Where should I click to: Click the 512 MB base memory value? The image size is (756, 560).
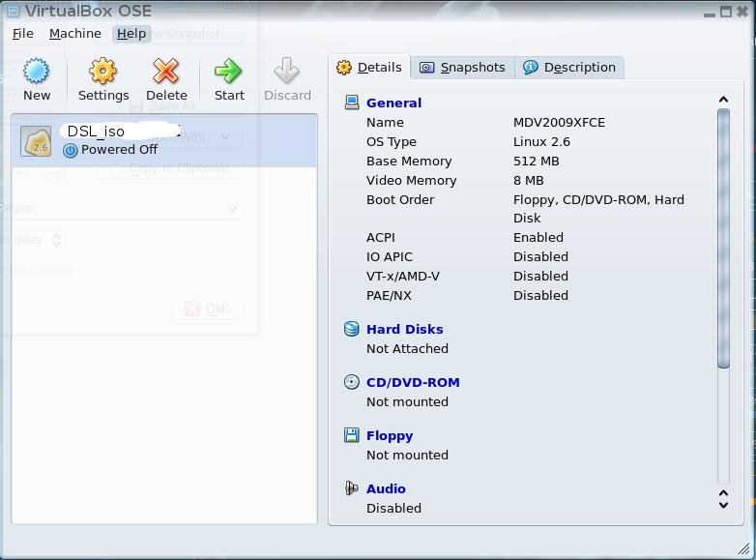pyautogui.click(x=537, y=162)
